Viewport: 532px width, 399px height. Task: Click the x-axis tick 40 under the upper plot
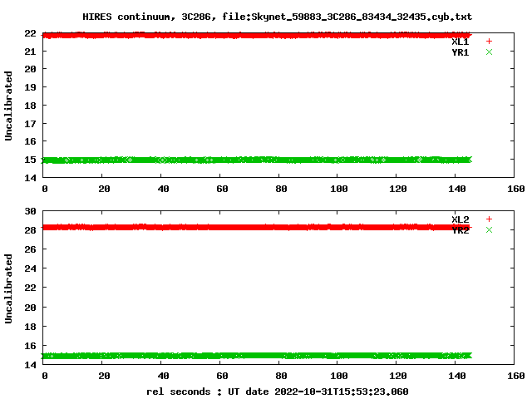pyautogui.click(x=163, y=189)
